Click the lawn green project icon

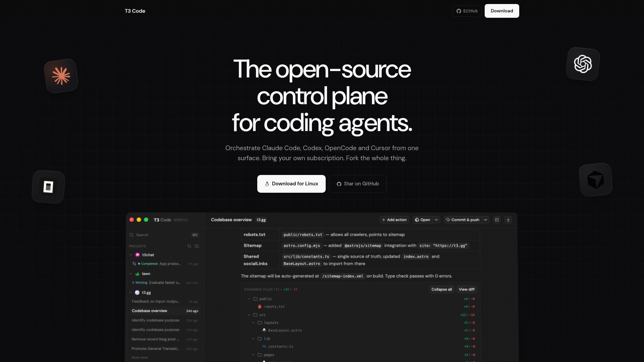click(138, 274)
